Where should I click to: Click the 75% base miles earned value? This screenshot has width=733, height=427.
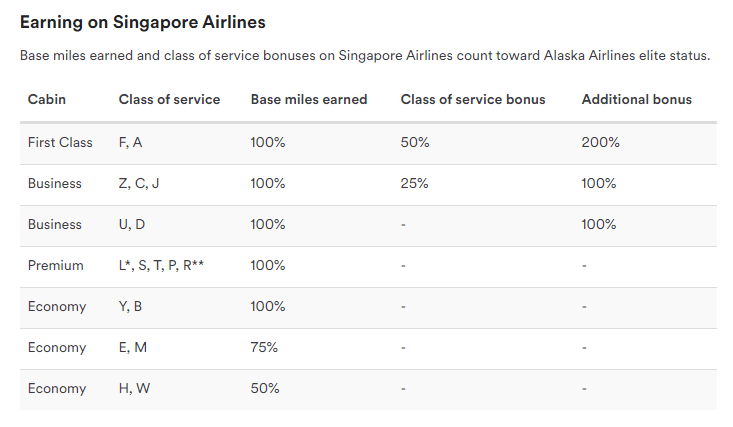coord(264,348)
